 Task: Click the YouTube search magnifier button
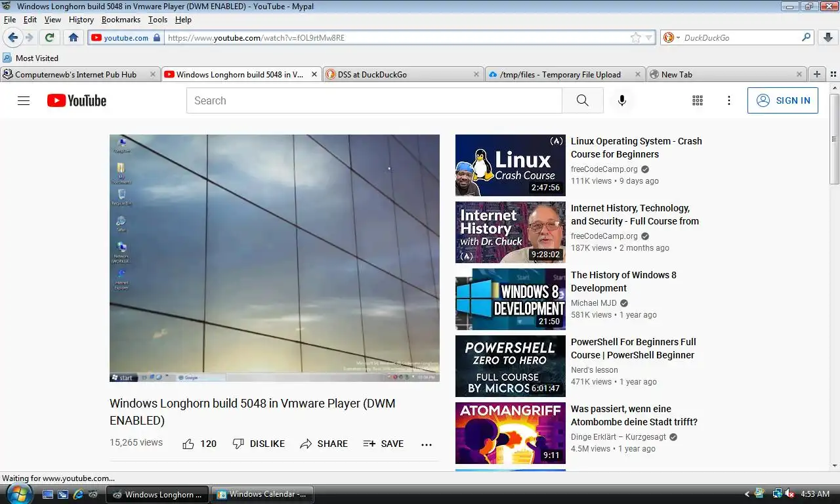[x=582, y=100]
